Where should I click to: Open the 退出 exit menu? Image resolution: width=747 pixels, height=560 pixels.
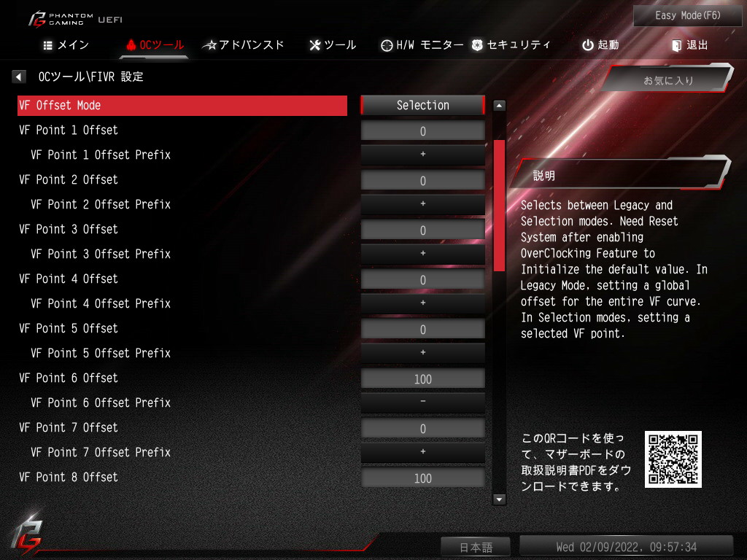(690, 45)
